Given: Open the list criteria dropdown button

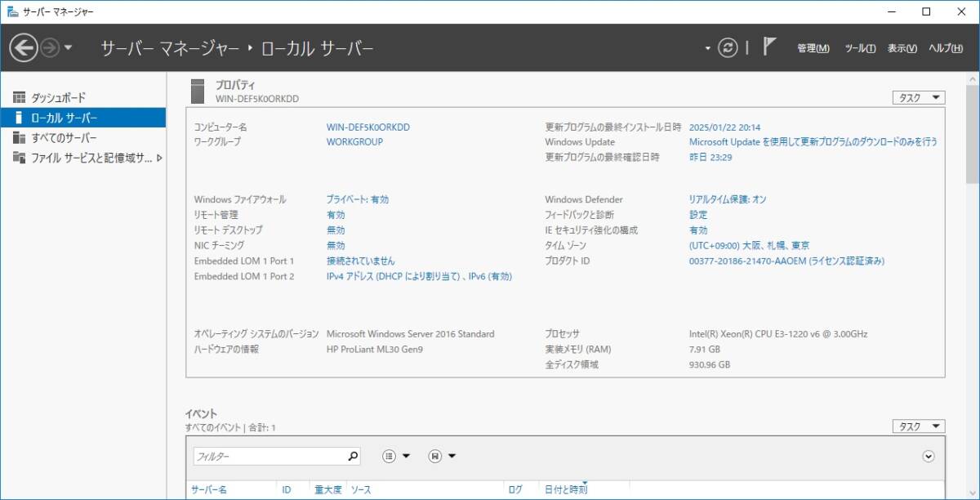Looking at the screenshot, I should tap(396, 456).
